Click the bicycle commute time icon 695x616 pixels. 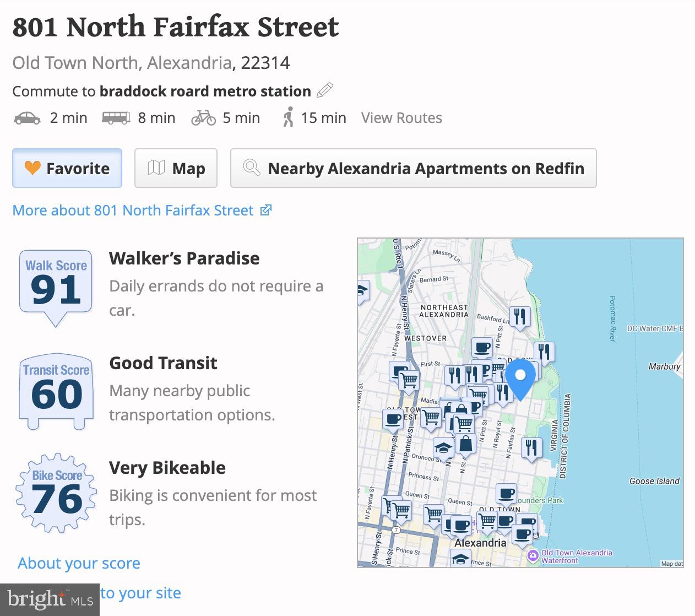[203, 118]
